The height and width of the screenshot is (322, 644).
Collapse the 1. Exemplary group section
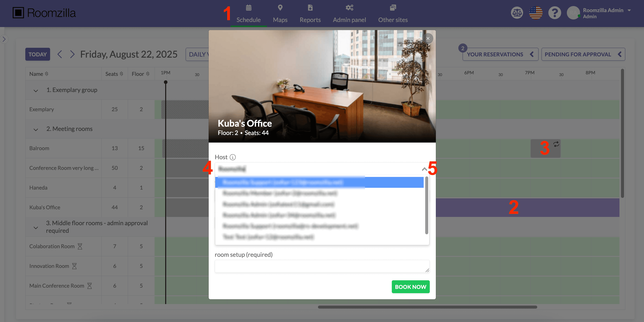(36, 90)
